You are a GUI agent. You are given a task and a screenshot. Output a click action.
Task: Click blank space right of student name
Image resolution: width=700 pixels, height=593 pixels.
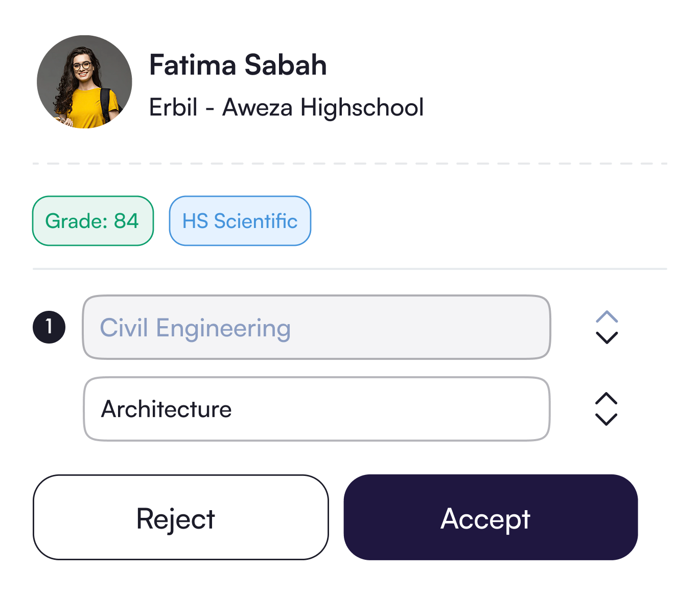(511, 65)
